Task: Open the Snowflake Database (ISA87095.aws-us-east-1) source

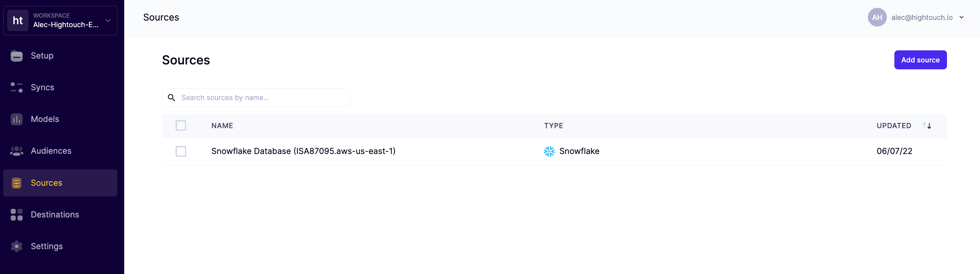Action: coord(303,151)
